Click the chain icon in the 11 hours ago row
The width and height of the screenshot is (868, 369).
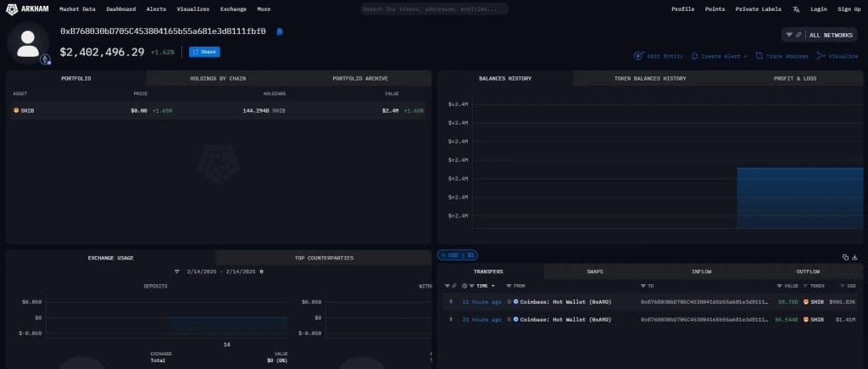click(x=451, y=302)
